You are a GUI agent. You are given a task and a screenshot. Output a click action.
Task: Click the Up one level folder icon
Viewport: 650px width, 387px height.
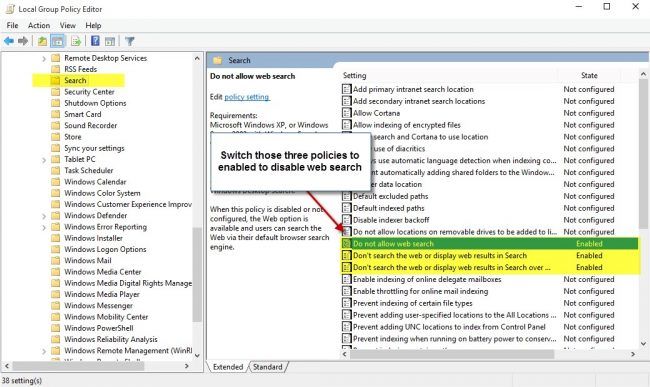[42, 41]
